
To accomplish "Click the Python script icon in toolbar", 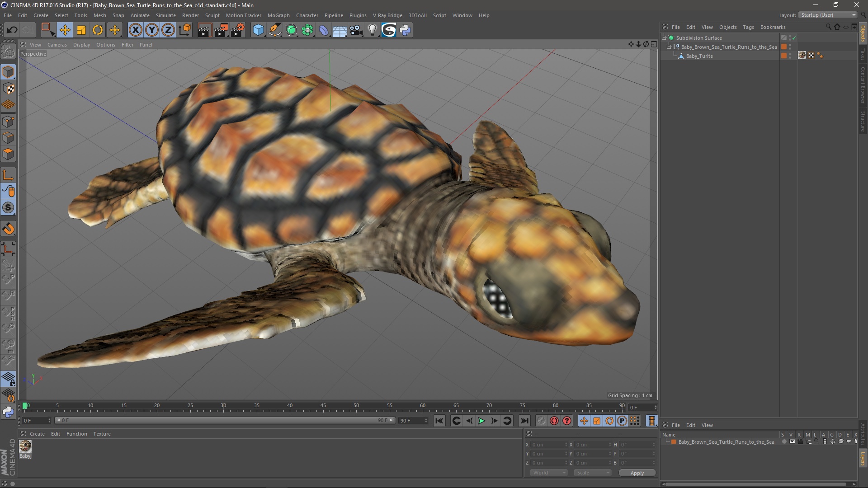I will click(405, 30).
